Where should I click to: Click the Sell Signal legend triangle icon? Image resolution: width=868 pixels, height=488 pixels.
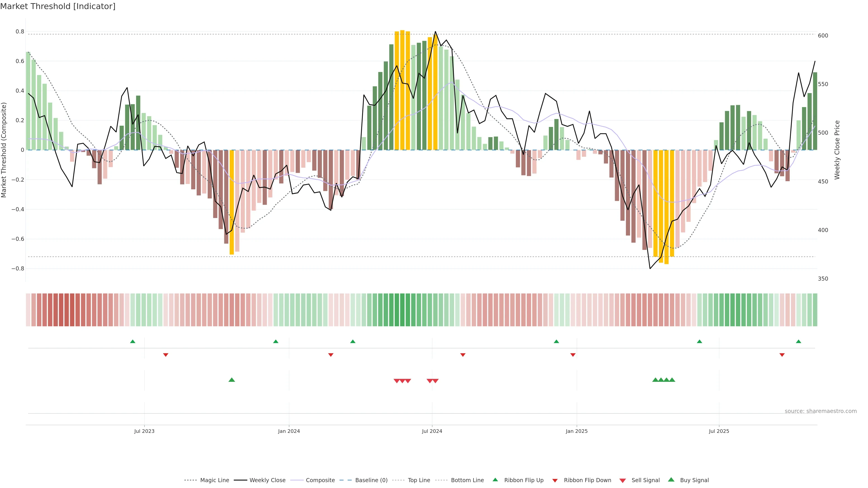pos(623,481)
